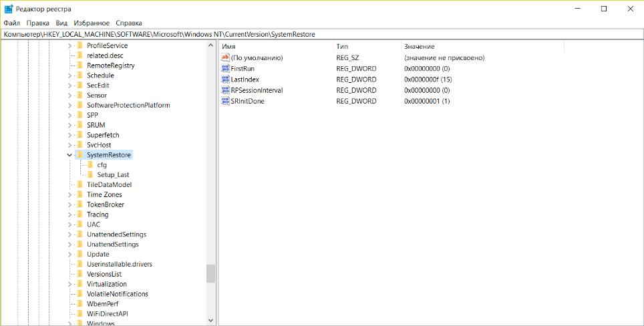Click the SRInitDone value 0x00000001 (1)
The image size is (644, 326).
[427, 101]
